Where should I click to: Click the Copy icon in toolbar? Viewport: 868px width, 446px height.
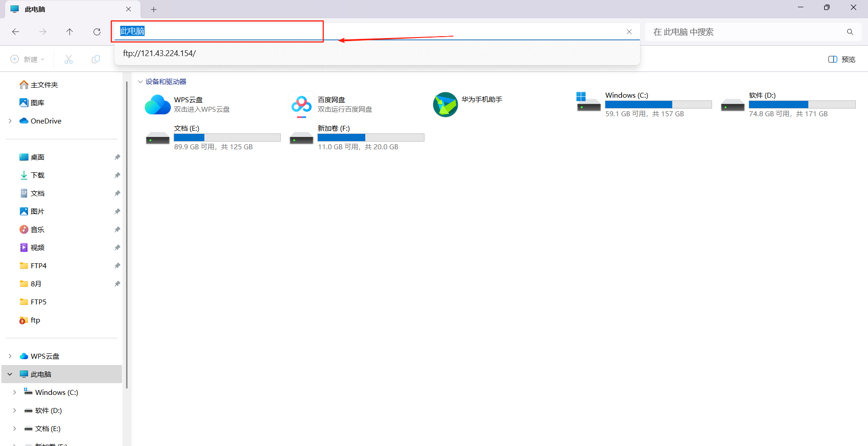(x=96, y=59)
